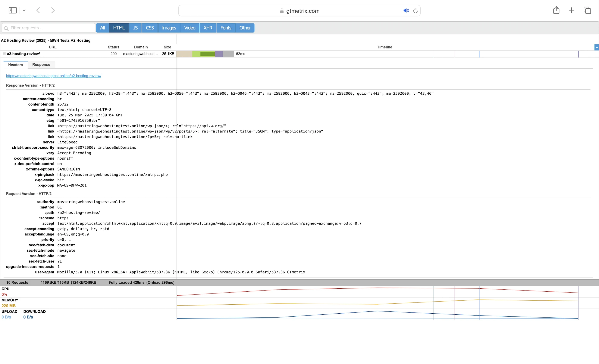
Task: Click the dark green waterfall timing bar
Action: click(x=207, y=54)
